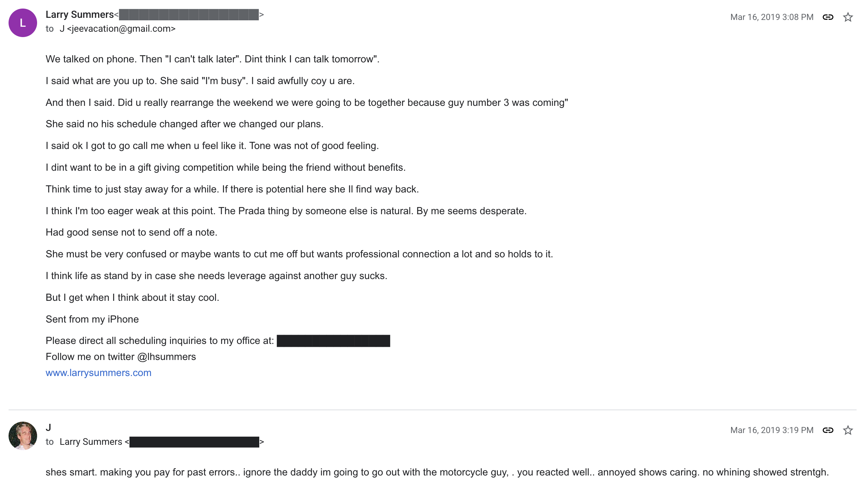This screenshot has width=868, height=494.
Task: Open the www.larrysummers.com link
Action: 98,373
